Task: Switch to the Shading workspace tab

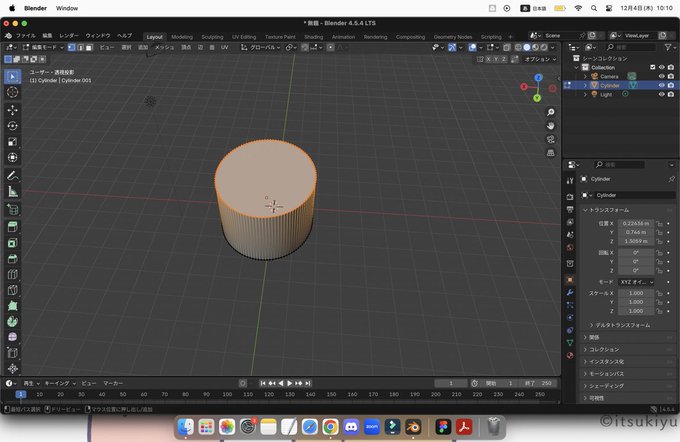Action: [314, 37]
